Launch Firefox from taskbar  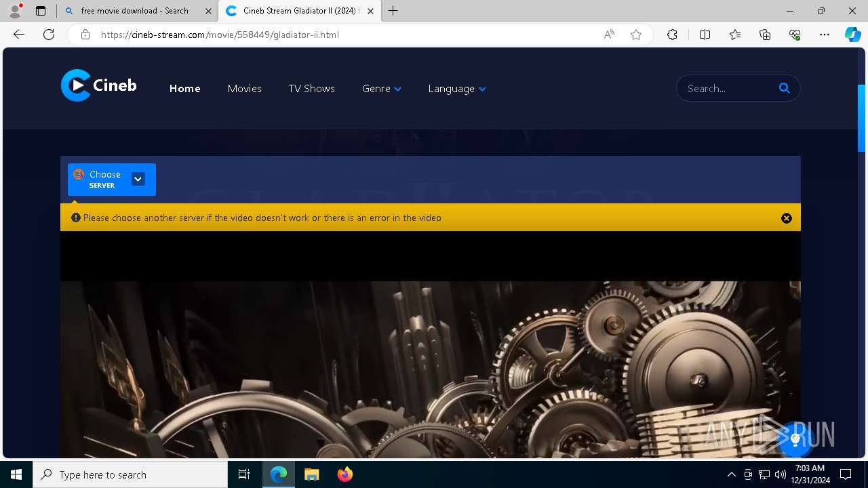(x=344, y=474)
